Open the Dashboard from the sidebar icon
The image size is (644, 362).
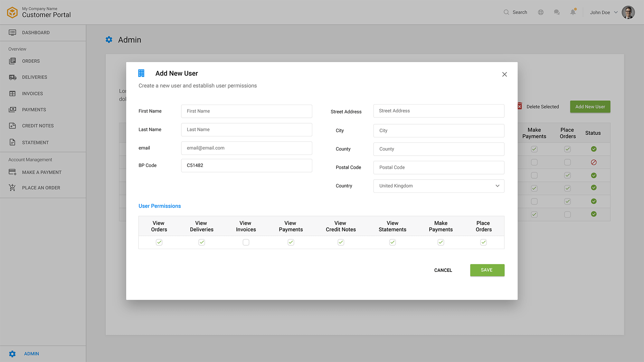point(13,32)
